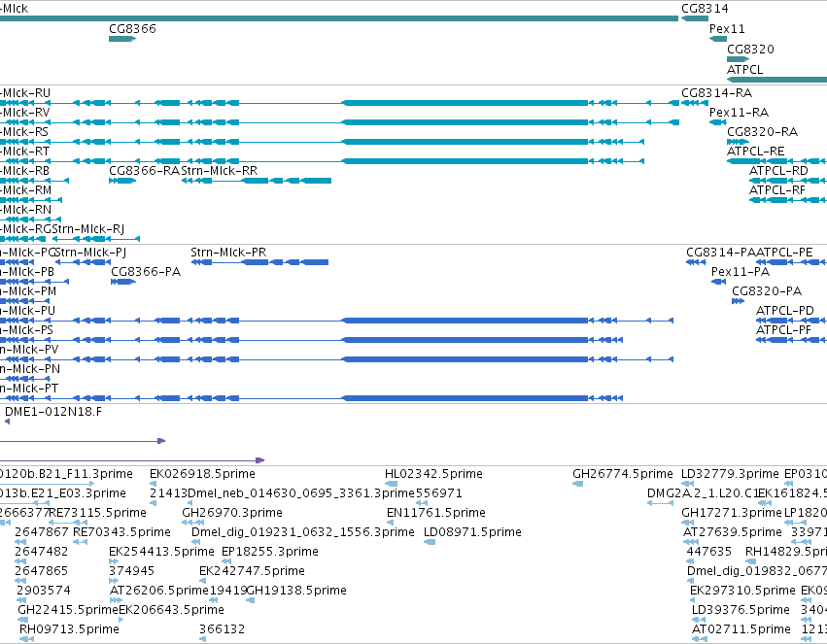Select the ATPCL gene label
This screenshot has height=644, width=827.
point(744,69)
